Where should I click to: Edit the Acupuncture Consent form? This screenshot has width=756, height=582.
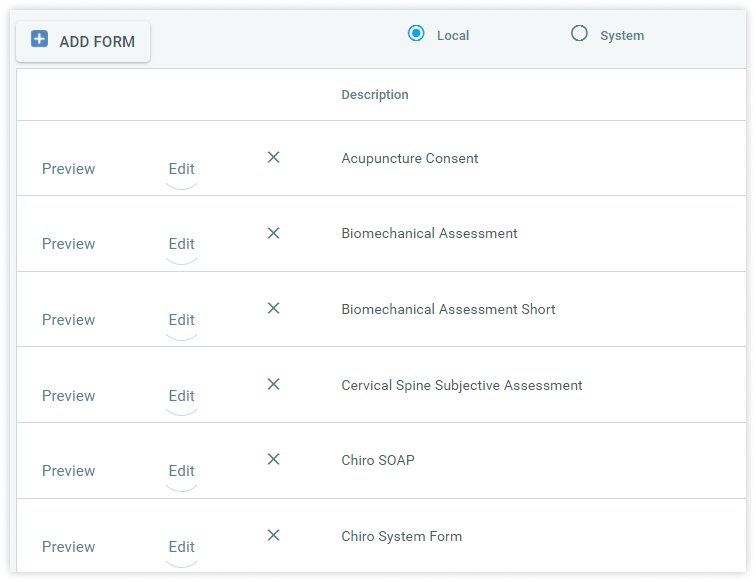tap(181, 169)
